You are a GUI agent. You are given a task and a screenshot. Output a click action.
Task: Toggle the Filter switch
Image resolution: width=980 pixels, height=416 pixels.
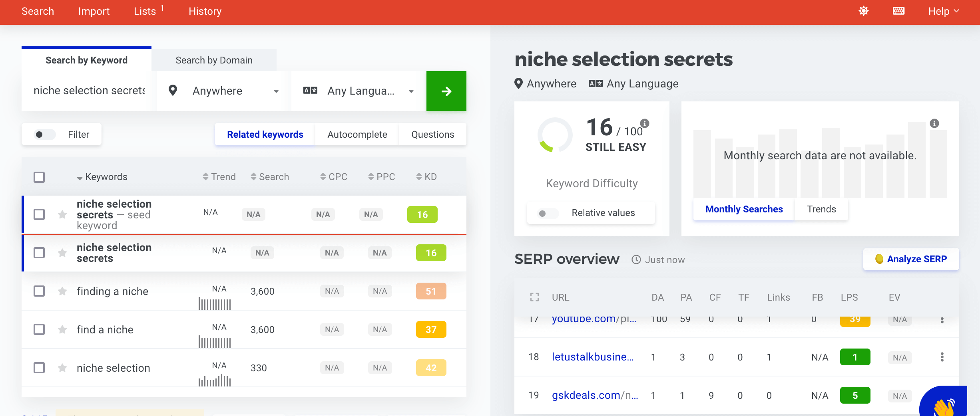pos(45,135)
